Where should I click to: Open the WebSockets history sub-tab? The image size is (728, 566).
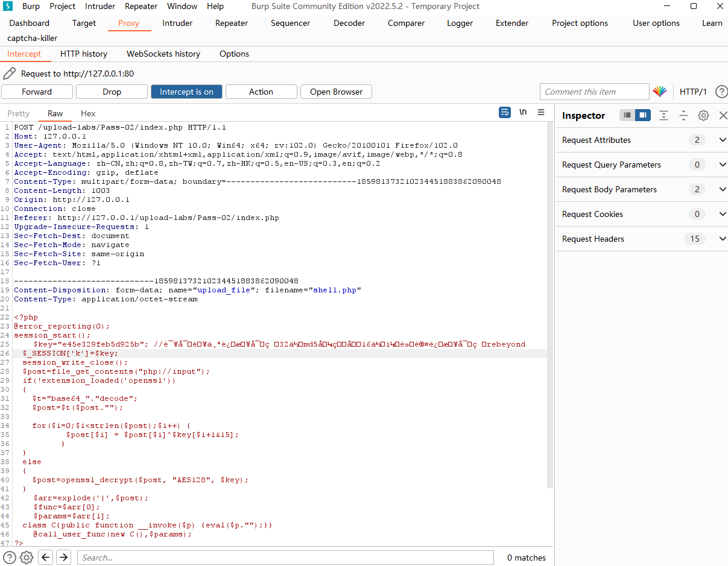(x=163, y=54)
